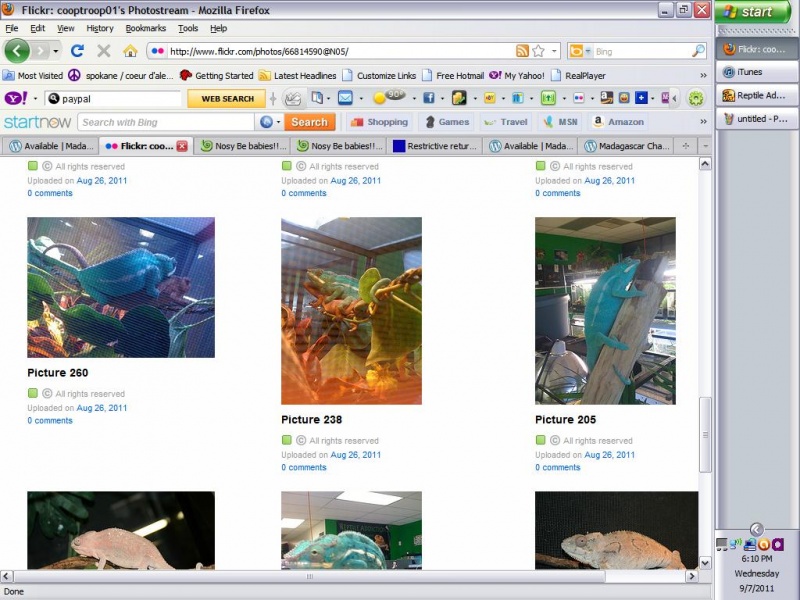Switch to untitled - P... taskbar window

click(x=757, y=119)
